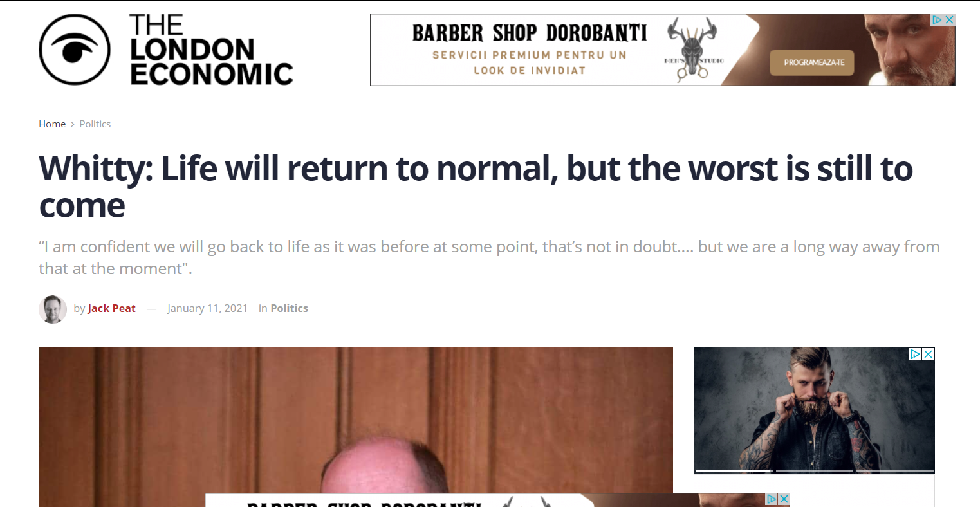This screenshot has height=507, width=980.
Task: Open Jack Peat author name link
Action: (x=111, y=308)
